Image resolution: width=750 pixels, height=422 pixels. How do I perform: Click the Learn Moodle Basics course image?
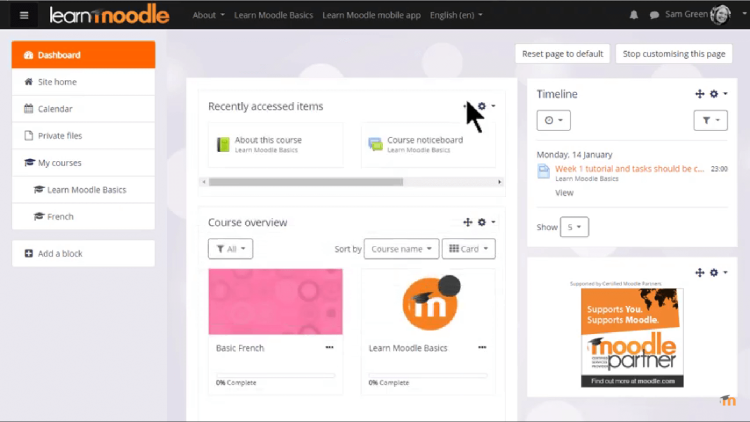(x=428, y=301)
